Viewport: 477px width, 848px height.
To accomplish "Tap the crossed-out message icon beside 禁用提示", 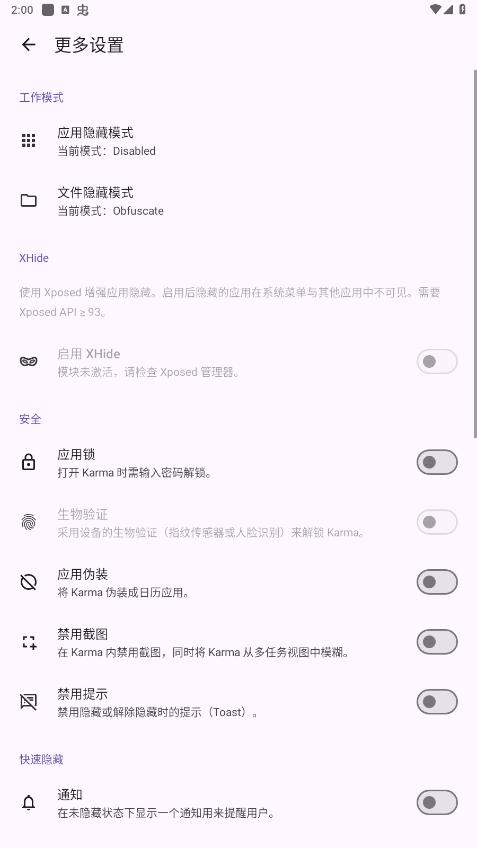I will 29,702.
